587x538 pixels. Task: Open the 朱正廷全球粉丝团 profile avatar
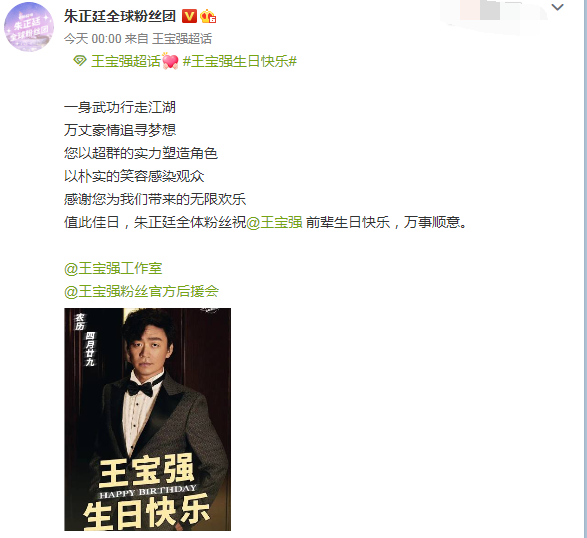(29, 27)
